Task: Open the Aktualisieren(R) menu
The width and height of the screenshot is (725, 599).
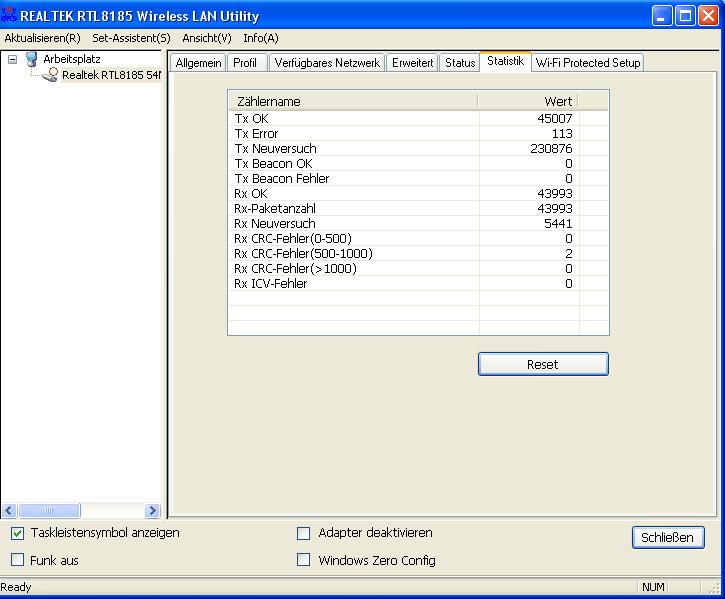Action: (42, 38)
